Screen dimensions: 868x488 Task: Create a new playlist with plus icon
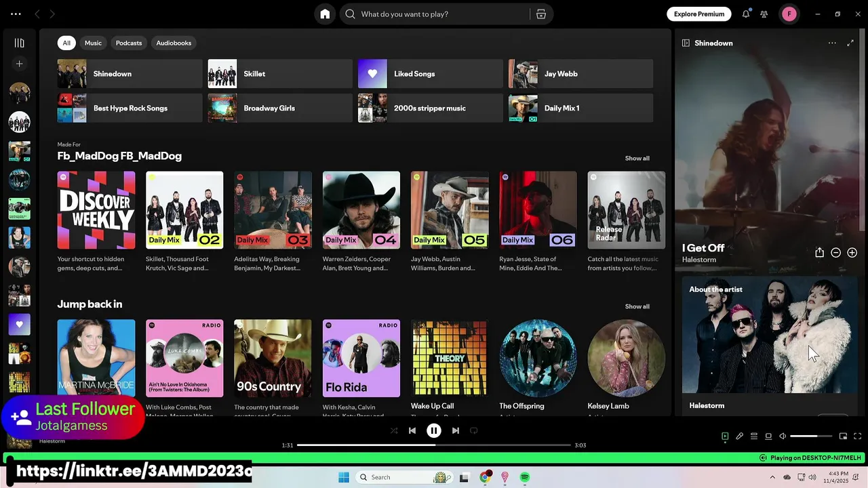point(20,64)
